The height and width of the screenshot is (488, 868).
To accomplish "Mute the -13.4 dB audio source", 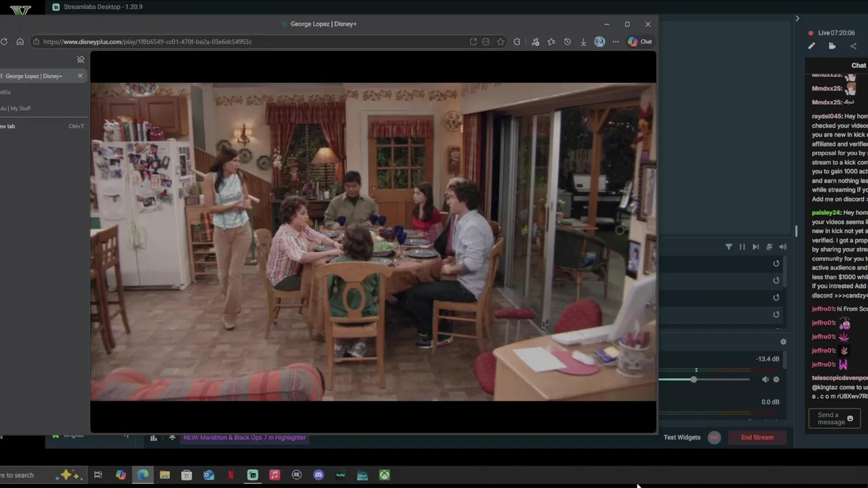I will [x=765, y=380].
